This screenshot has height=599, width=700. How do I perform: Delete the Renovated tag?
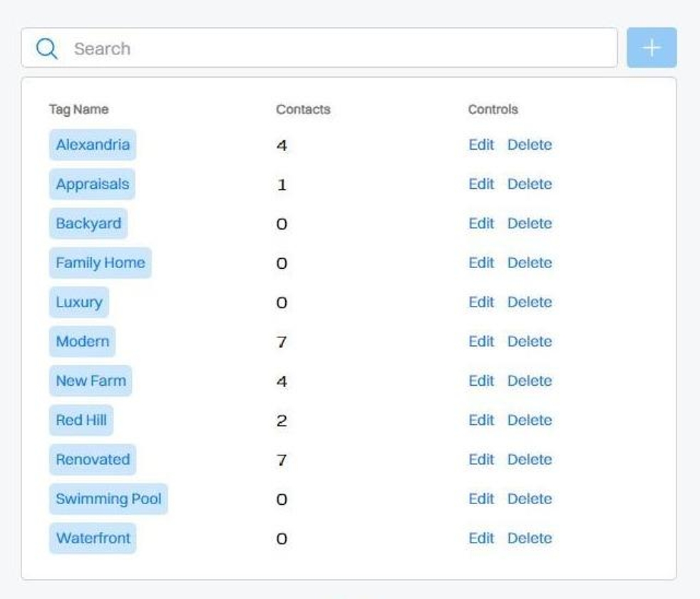(530, 459)
